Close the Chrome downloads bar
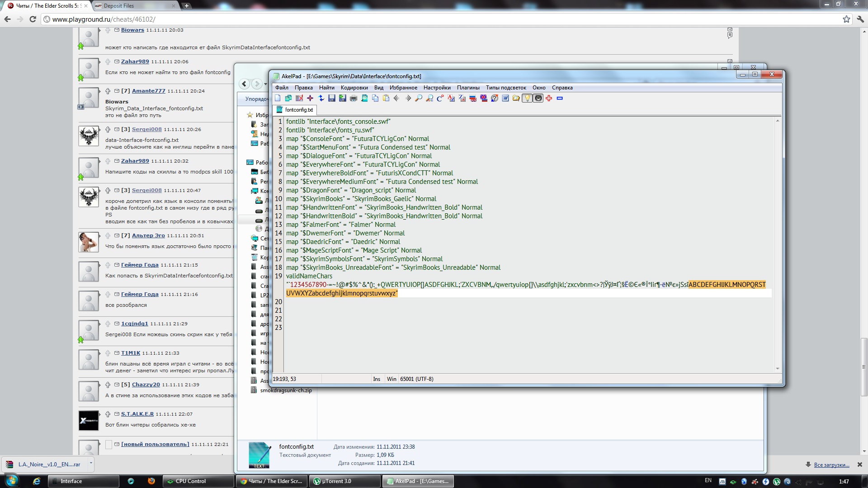The width and height of the screenshot is (868, 488). pyautogui.click(x=859, y=465)
